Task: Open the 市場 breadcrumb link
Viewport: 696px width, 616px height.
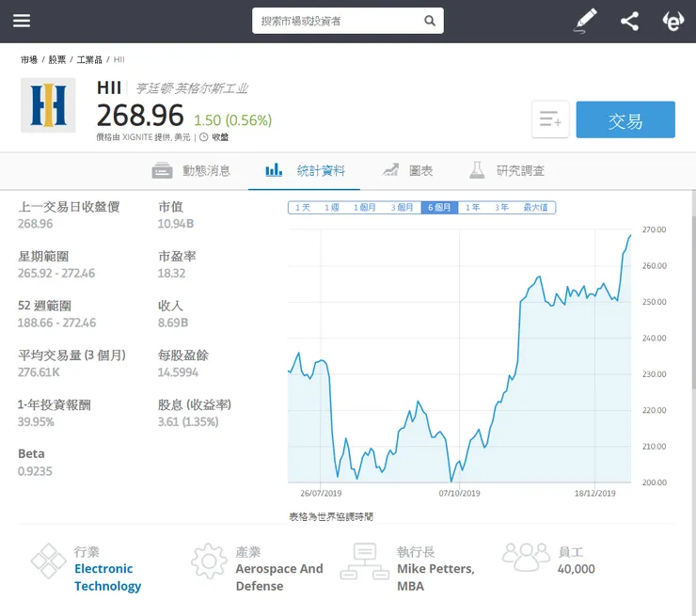Action: tap(29, 59)
